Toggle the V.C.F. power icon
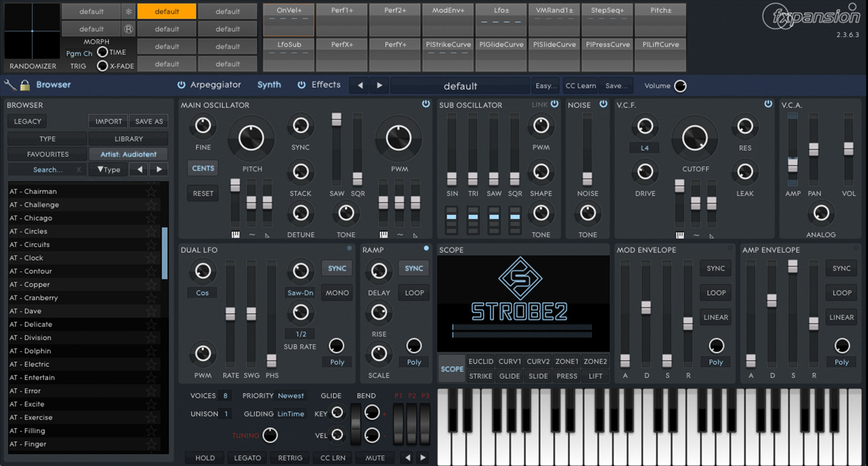 pyautogui.click(x=768, y=104)
